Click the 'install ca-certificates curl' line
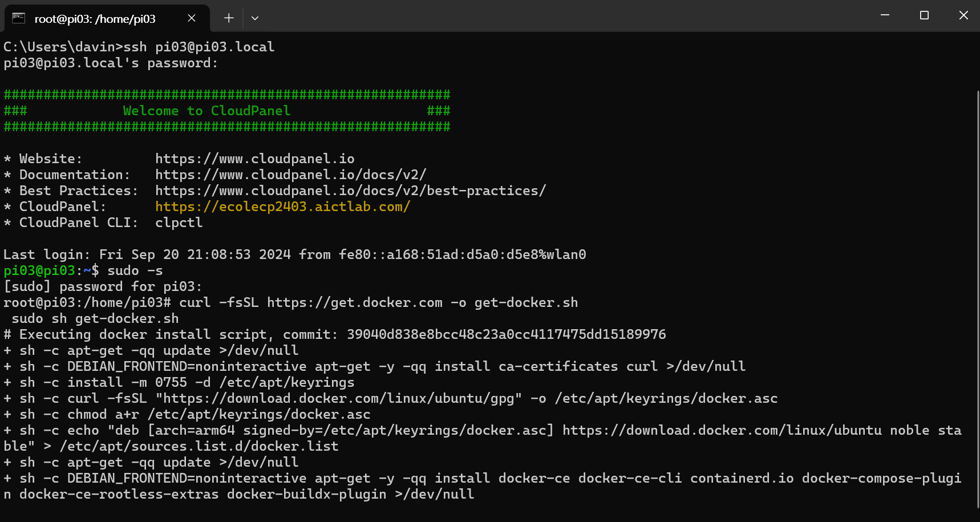Viewport: 980px width, 522px height. (375, 366)
